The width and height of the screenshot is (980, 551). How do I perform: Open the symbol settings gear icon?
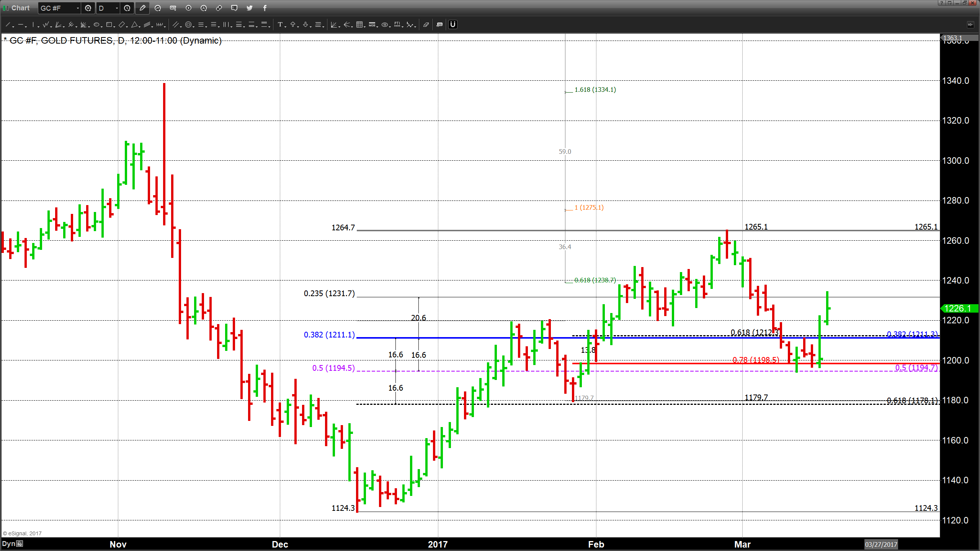[88, 8]
